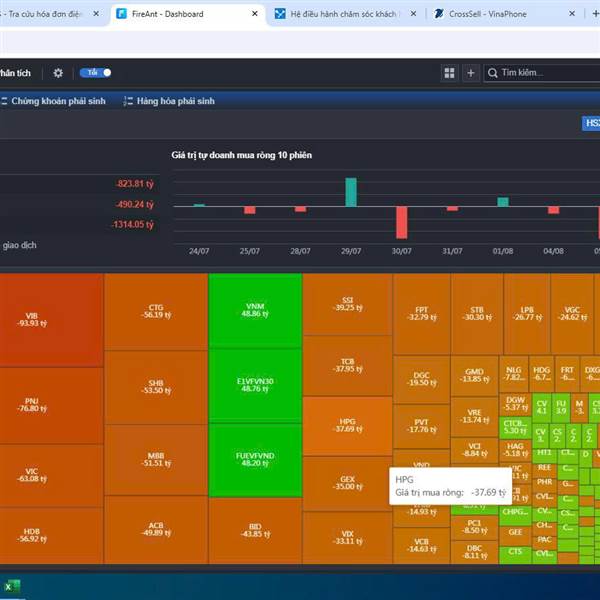Click the VCI -8.84 tỷ heatmap cell
This screenshot has height=600, width=600.
pos(474,450)
